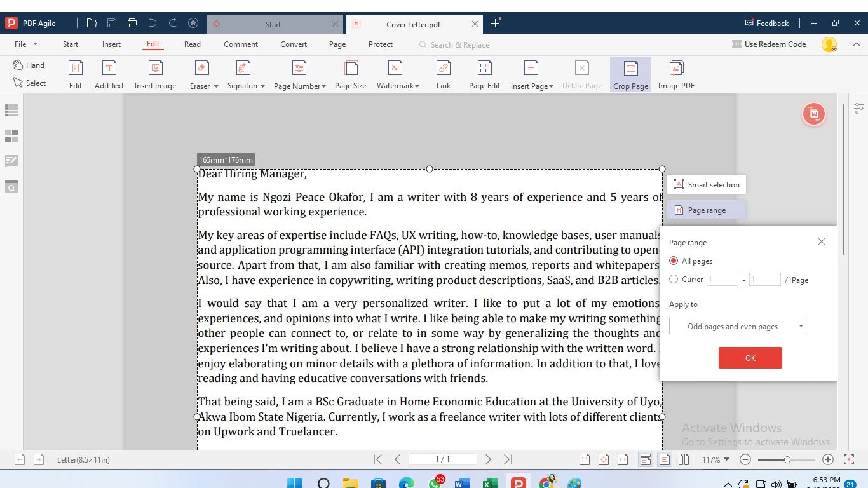The height and width of the screenshot is (488, 868).
Task: Click the Insert Image tool
Action: click(x=155, y=73)
